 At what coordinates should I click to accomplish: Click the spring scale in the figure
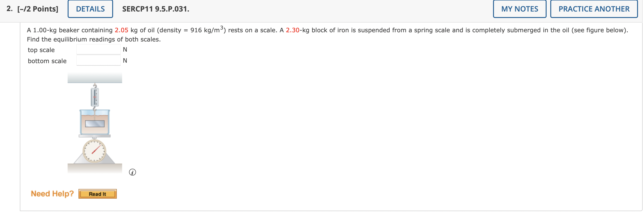(94, 97)
